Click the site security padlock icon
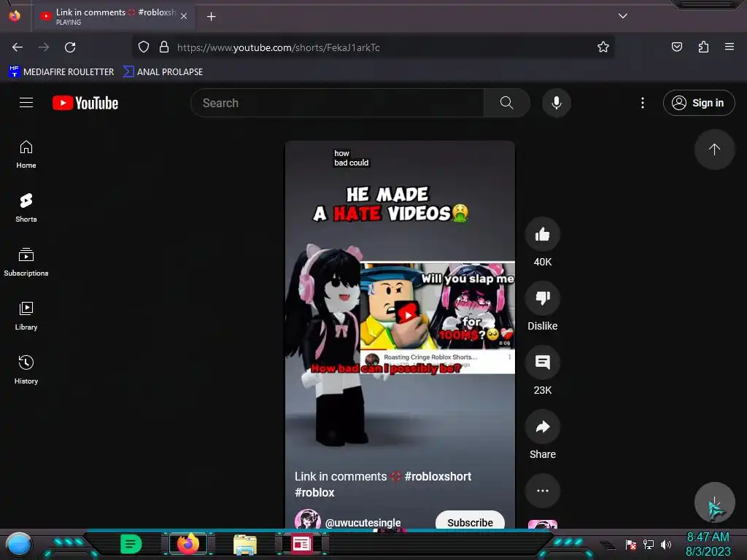The width and height of the screenshot is (747, 560). (x=164, y=47)
